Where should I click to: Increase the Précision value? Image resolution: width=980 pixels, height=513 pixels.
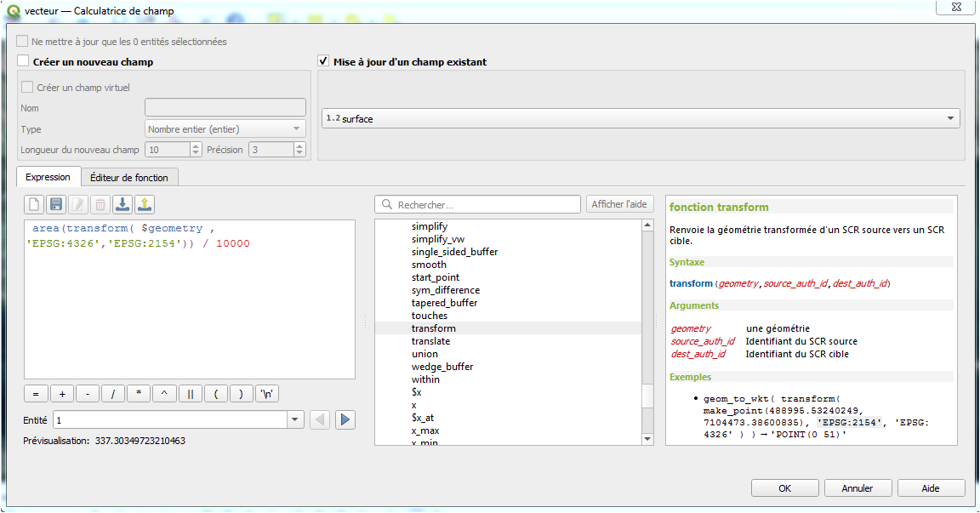point(299,146)
